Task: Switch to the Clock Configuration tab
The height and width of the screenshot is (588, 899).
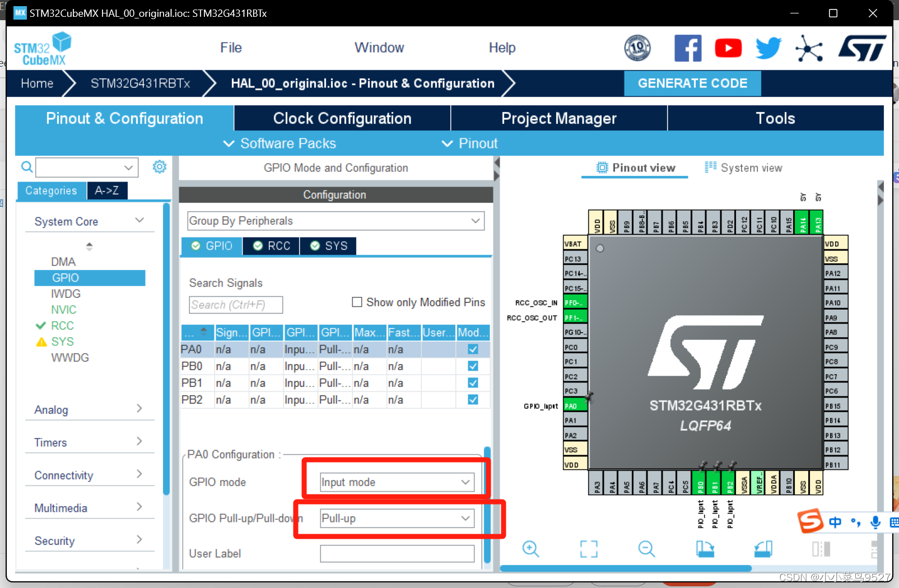Action: (x=342, y=119)
